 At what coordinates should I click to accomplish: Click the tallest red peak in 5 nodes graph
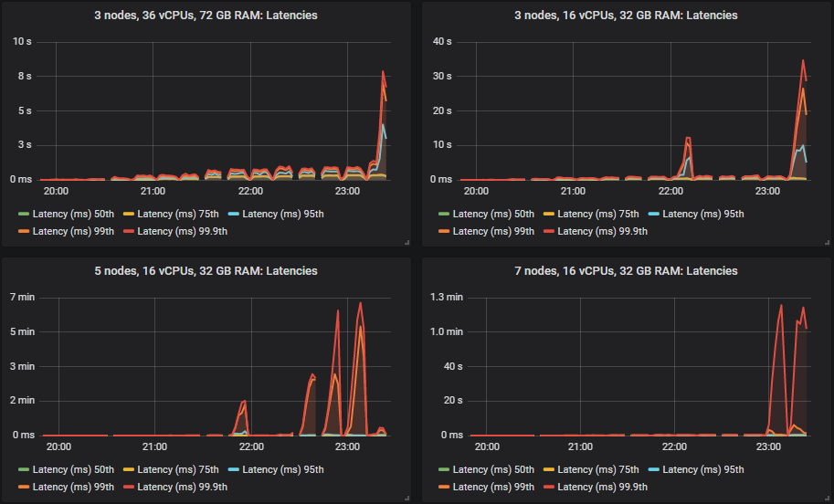pyautogui.click(x=361, y=303)
